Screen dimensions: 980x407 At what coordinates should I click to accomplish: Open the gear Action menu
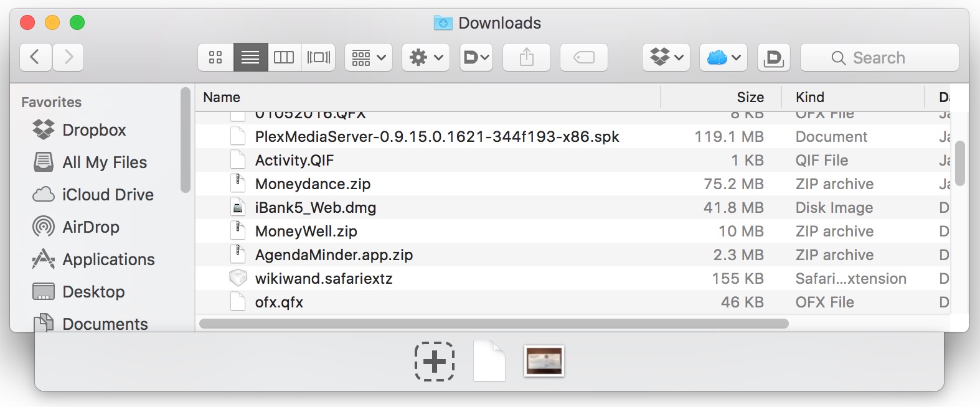[426, 57]
